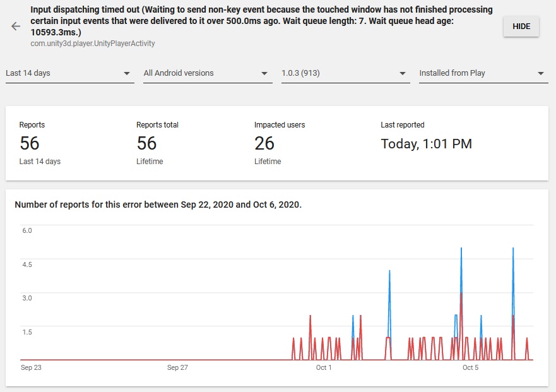Click the back arrow to return
The image size is (556, 392).
pos(15,25)
